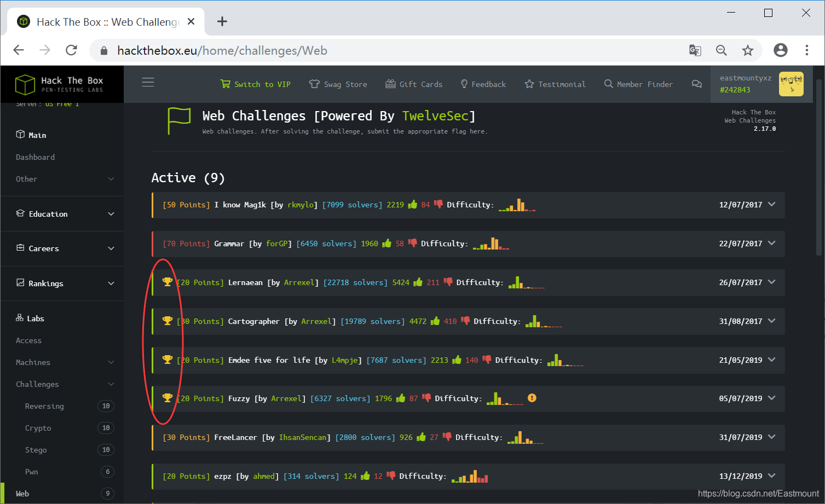Click the user avatar thumbnail
The width and height of the screenshot is (825, 504).
(x=791, y=84)
